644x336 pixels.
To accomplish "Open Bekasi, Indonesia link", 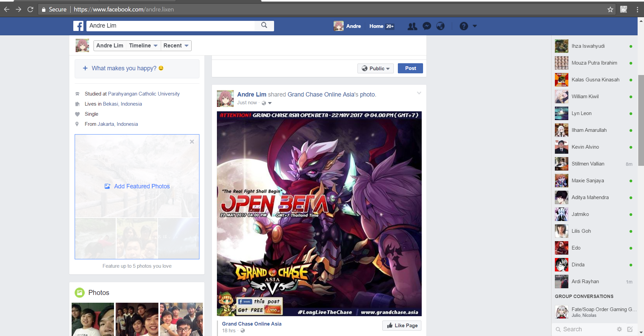I will point(122,104).
